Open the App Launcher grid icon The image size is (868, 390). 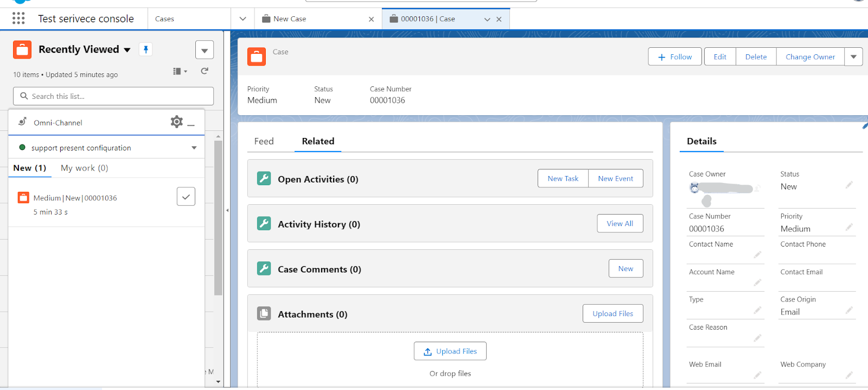pyautogui.click(x=18, y=18)
